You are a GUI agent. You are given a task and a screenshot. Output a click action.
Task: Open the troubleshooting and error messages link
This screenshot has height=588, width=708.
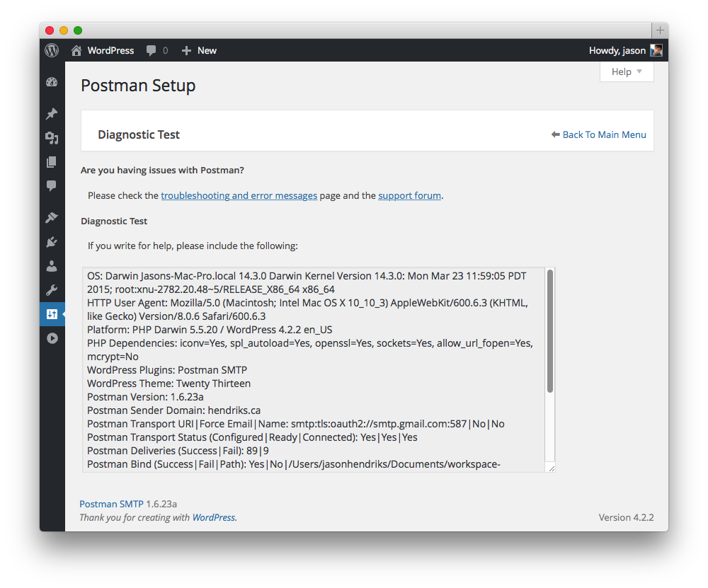coord(239,195)
